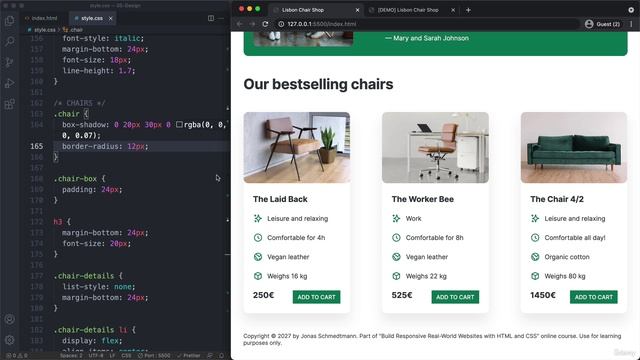Click the green sofa photo

pyautogui.click(x=573, y=147)
